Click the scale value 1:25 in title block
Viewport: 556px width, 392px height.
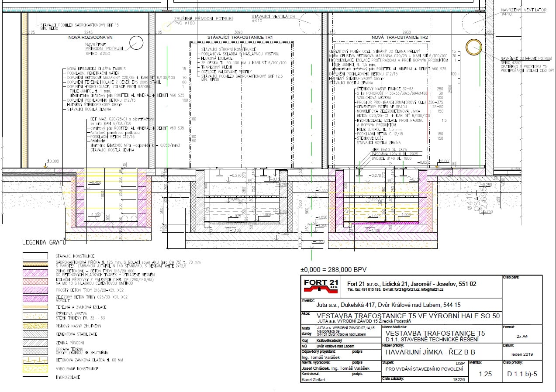[485, 374]
